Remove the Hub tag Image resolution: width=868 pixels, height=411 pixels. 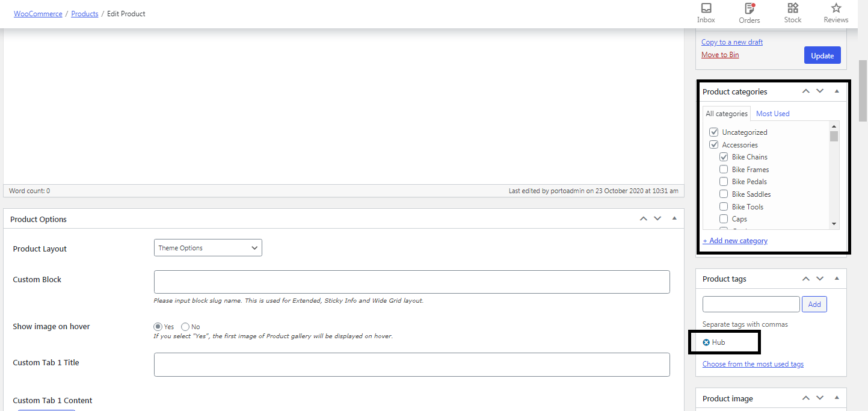706,342
